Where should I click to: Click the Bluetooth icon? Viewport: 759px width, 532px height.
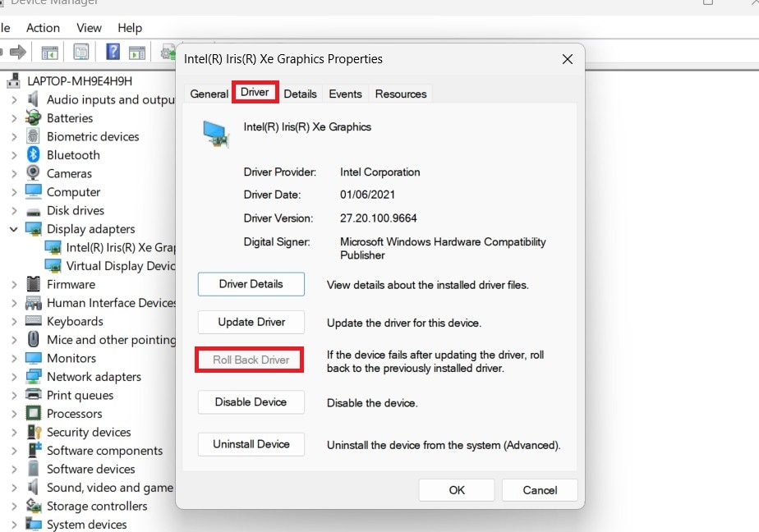tap(33, 154)
